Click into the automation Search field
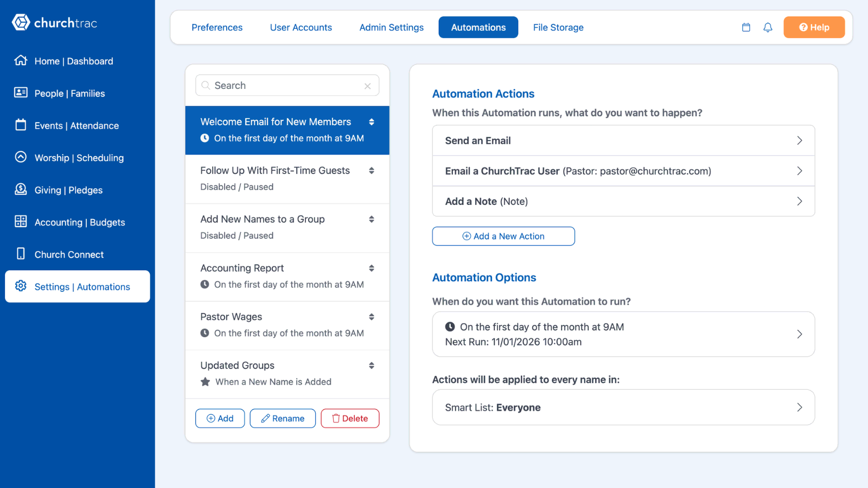 [x=287, y=86]
